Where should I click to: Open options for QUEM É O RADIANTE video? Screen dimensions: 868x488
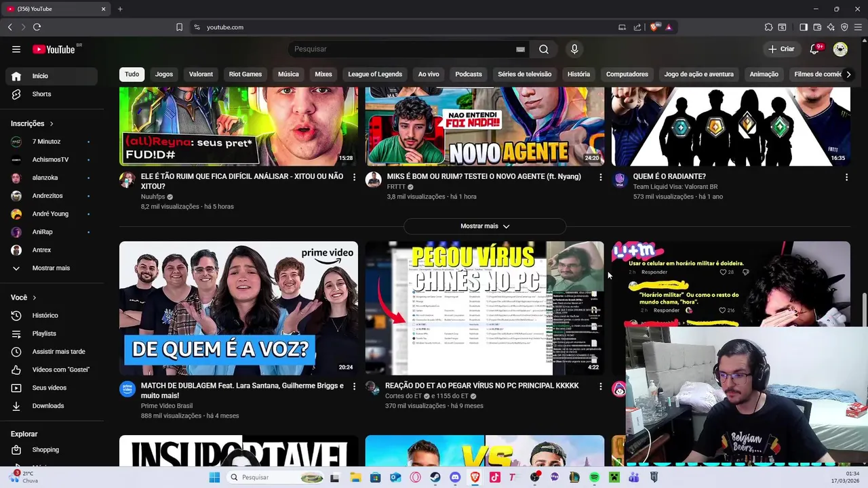click(846, 177)
